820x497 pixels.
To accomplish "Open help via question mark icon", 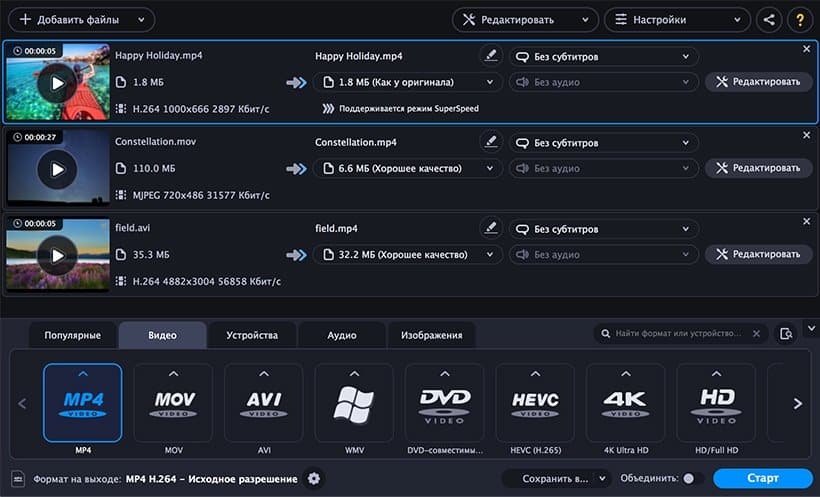I will click(x=799, y=19).
